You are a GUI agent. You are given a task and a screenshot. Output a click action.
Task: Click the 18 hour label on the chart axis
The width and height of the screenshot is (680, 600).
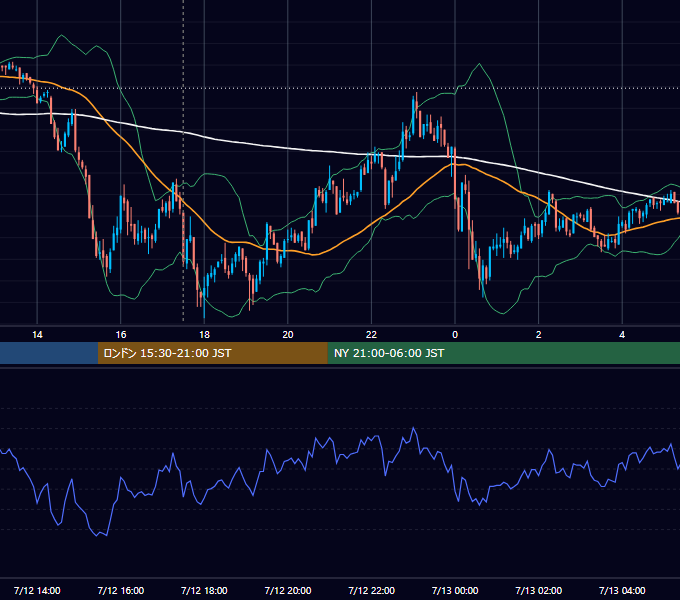pyautogui.click(x=204, y=335)
